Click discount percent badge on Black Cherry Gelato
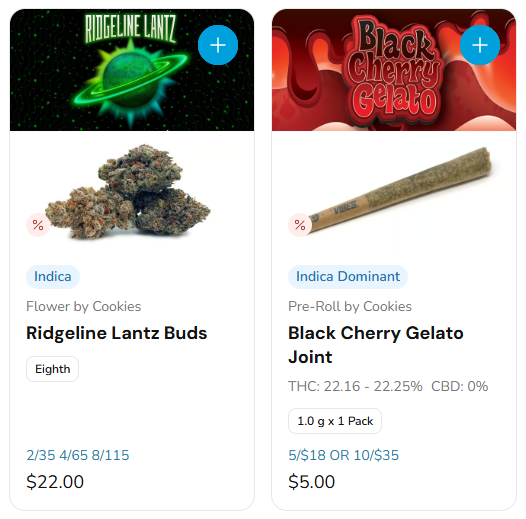 (x=300, y=225)
